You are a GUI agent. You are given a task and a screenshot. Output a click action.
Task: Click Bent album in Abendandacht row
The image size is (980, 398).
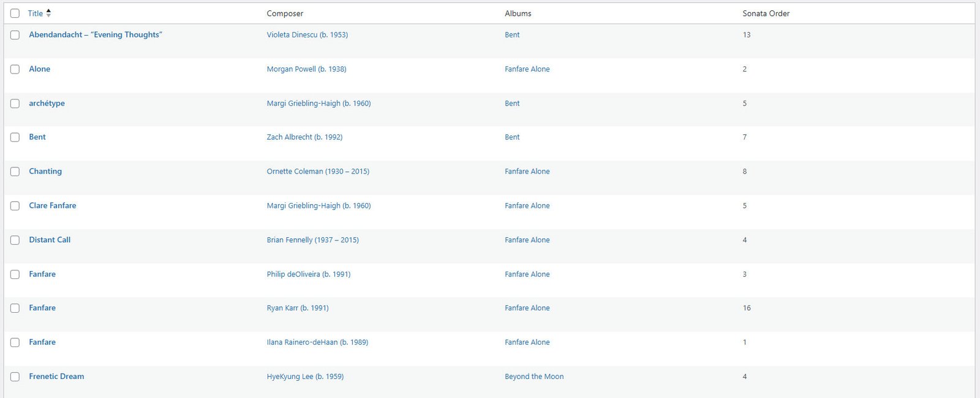(512, 35)
